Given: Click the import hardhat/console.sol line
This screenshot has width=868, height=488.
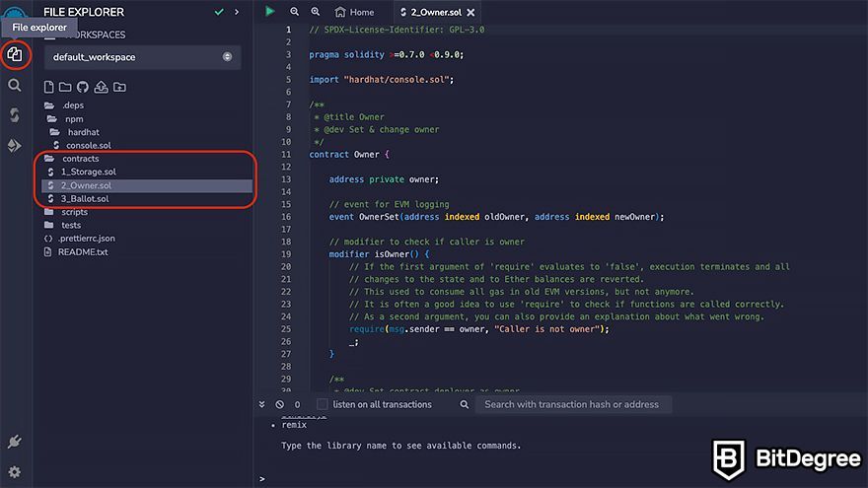Looking at the screenshot, I should click(x=382, y=80).
